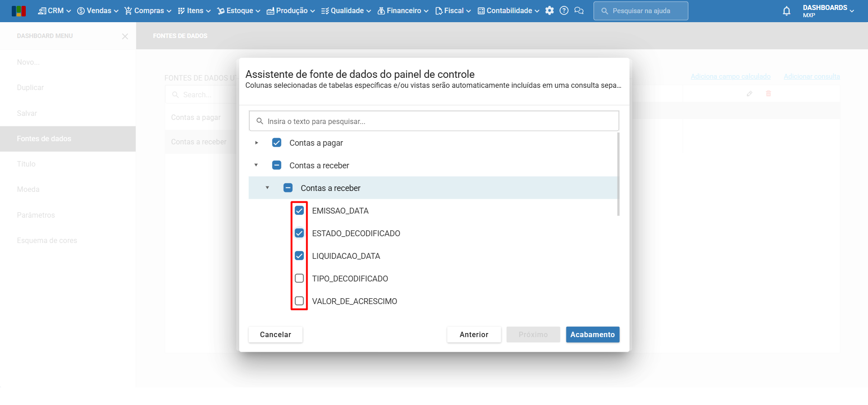Expand the Contas a pagar tree node
Screen dimensions: 868x405
[x=256, y=143]
